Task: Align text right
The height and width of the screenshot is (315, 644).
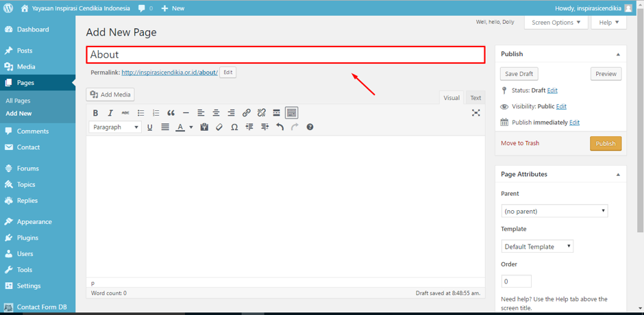Action: tap(232, 113)
